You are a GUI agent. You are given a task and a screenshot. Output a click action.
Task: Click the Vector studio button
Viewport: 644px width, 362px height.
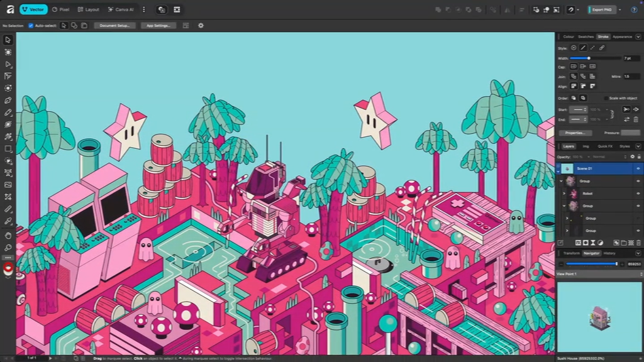34,9
